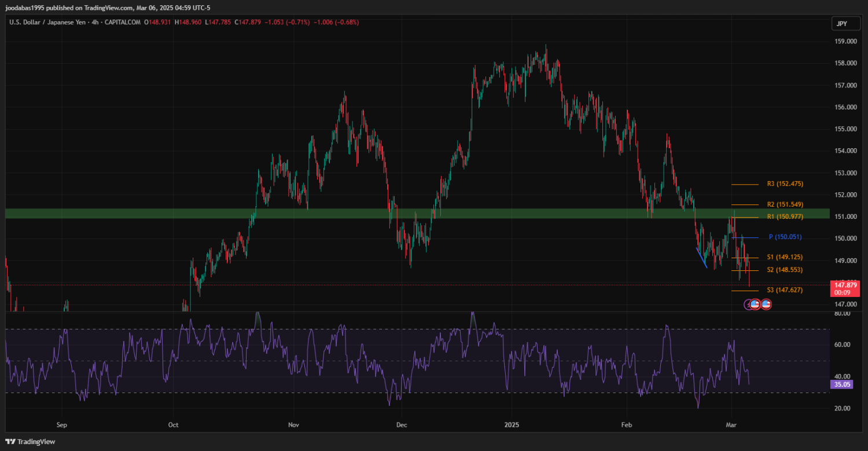Click the purple 35.05 RSI value tag
Image resolution: width=868 pixels, height=451 pixels.
click(841, 384)
